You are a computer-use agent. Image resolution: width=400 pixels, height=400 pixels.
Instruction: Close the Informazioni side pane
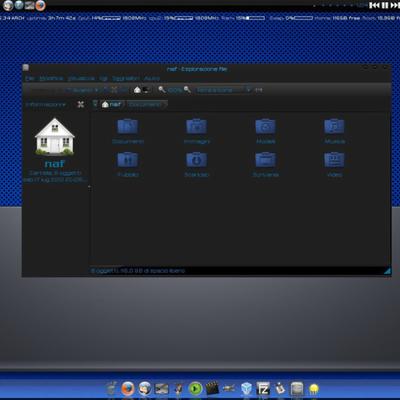(x=81, y=104)
